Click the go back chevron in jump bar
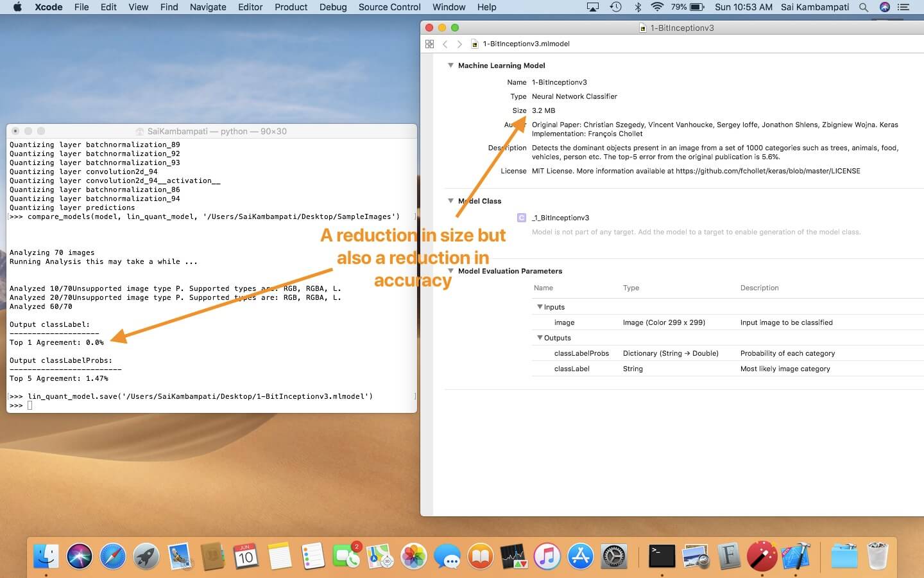The width and height of the screenshot is (924, 578). tap(445, 44)
